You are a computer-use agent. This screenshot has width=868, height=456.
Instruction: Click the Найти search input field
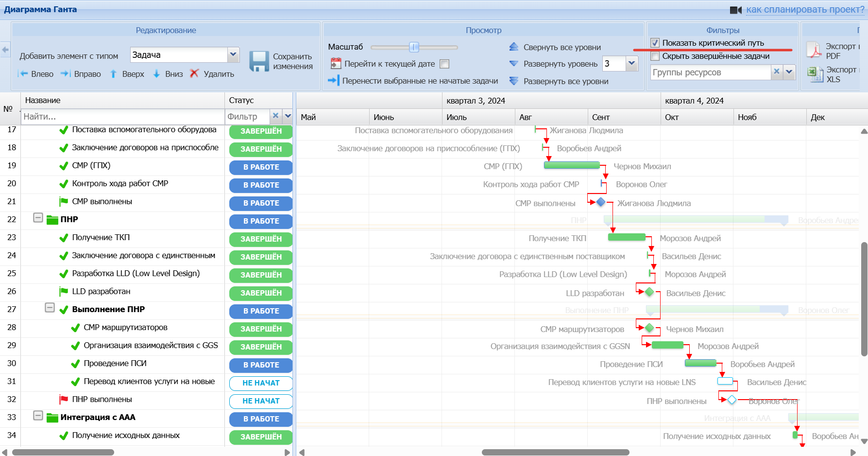coord(121,117)
